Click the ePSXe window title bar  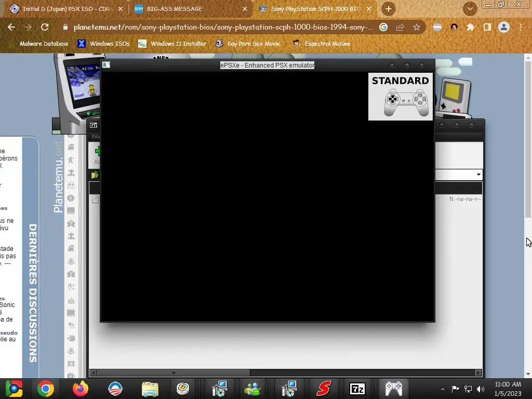pos(268,65)
